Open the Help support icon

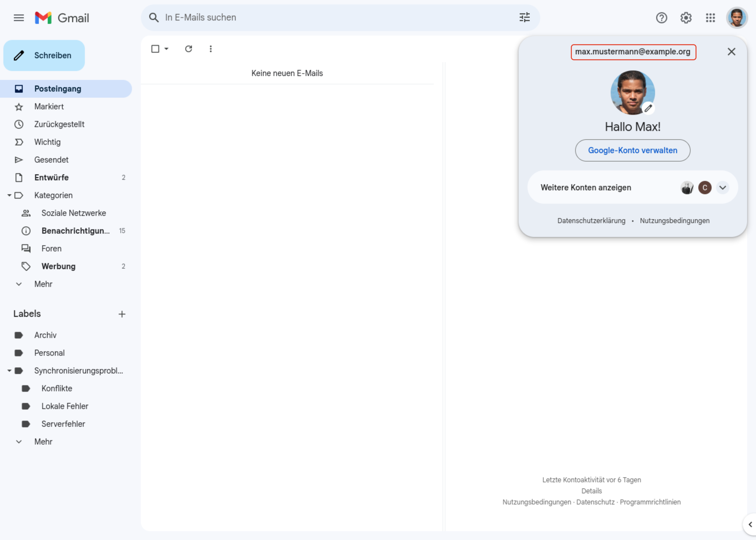pyautogui.click(x=661, y=18)
